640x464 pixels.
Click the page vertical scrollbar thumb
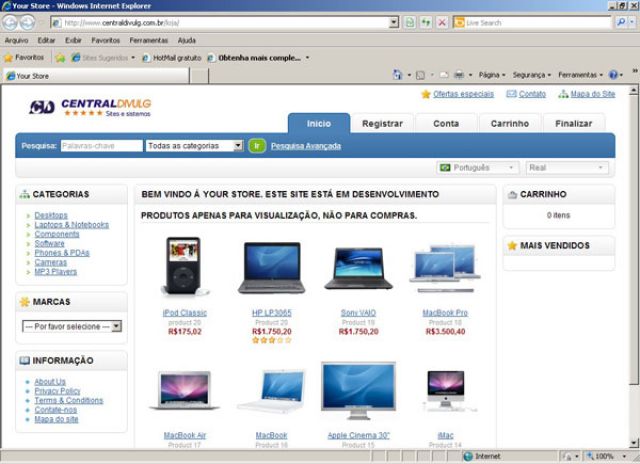point(633,240)
